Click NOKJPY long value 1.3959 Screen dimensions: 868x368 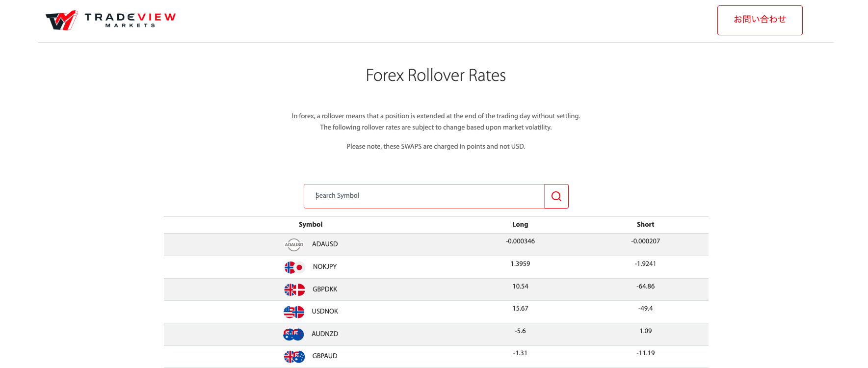pos(520,263)
